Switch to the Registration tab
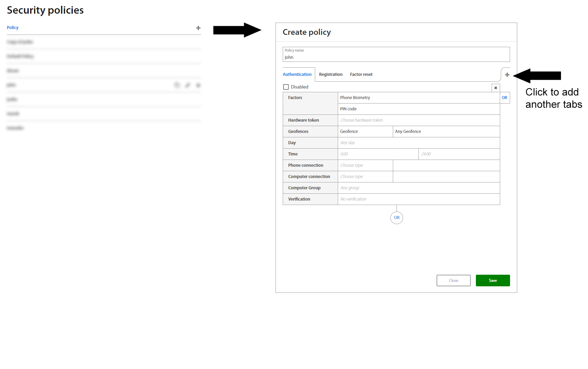This screenshot has width=588, height=369. click(331, 74)
